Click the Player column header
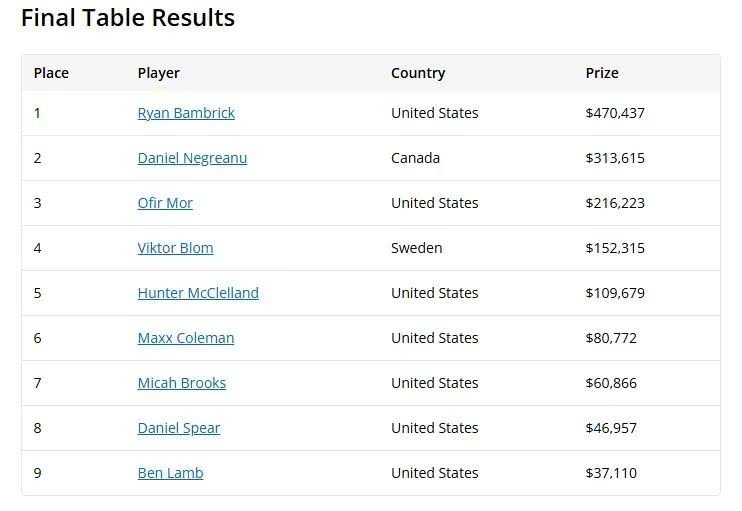Image resolution: width=742 pixels, height=511 pixels. [159, 73]
